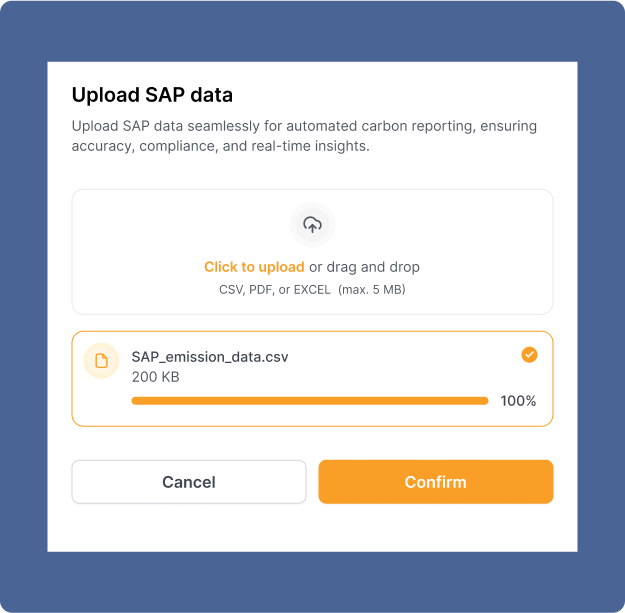Click the Upload SAP data heading
The height and width of the screenshot is (613, 625).
152,96
